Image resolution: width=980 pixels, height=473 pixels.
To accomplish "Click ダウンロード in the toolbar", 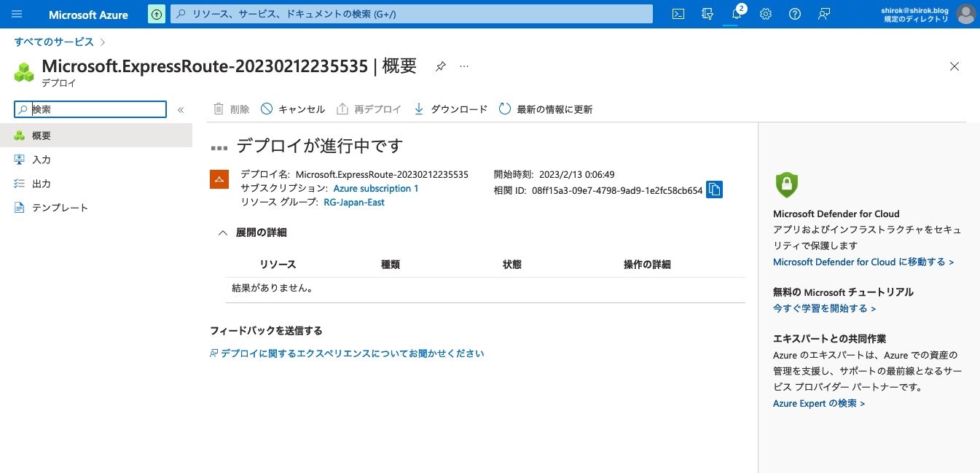I will (450, 109).
